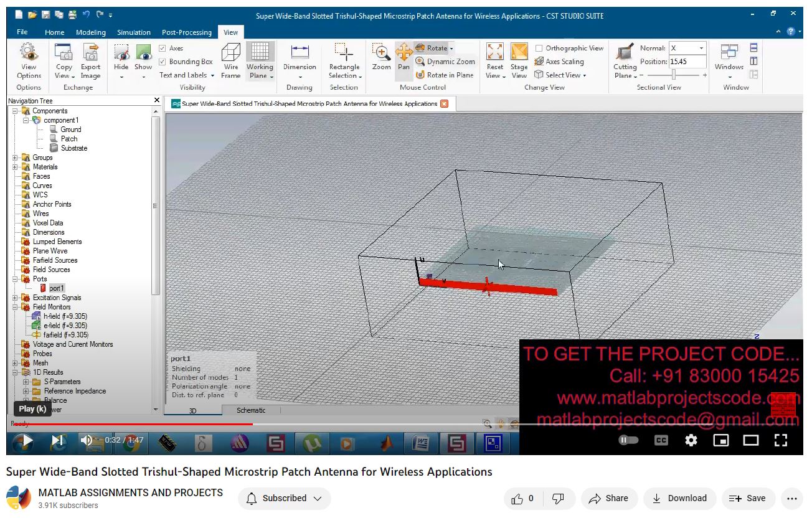Image resolution: width=812 pixels, height=518 pixels.
Task: Click the Share button
Action: pyautogui.click(x=608, y=498)
